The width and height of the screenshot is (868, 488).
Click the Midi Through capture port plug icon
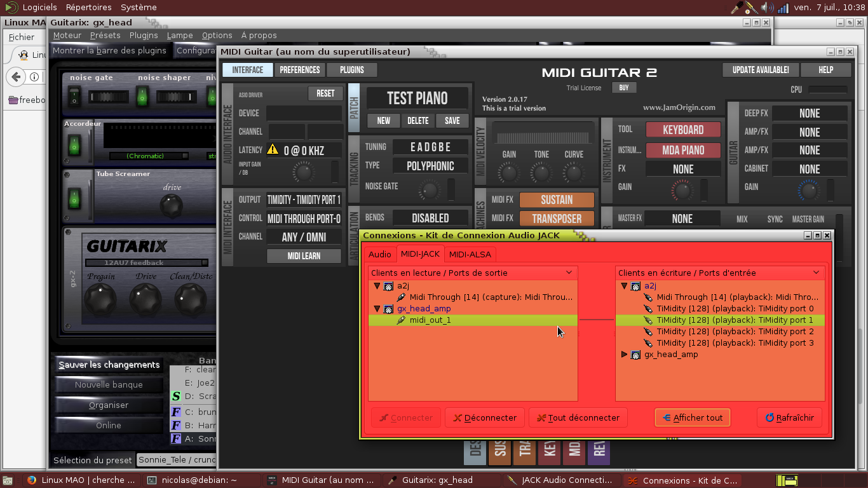pyautogui.click(x=401, y=297)
